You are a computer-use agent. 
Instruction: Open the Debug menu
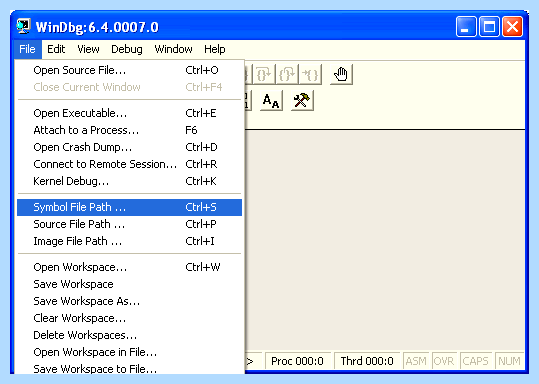click(x=127, y=49)
